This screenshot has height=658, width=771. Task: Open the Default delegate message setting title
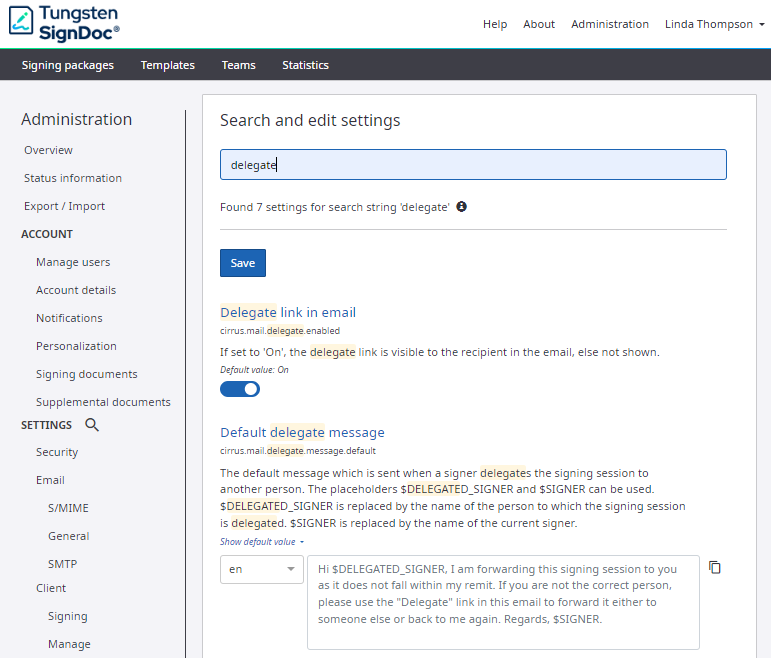(x=302, y=432)
